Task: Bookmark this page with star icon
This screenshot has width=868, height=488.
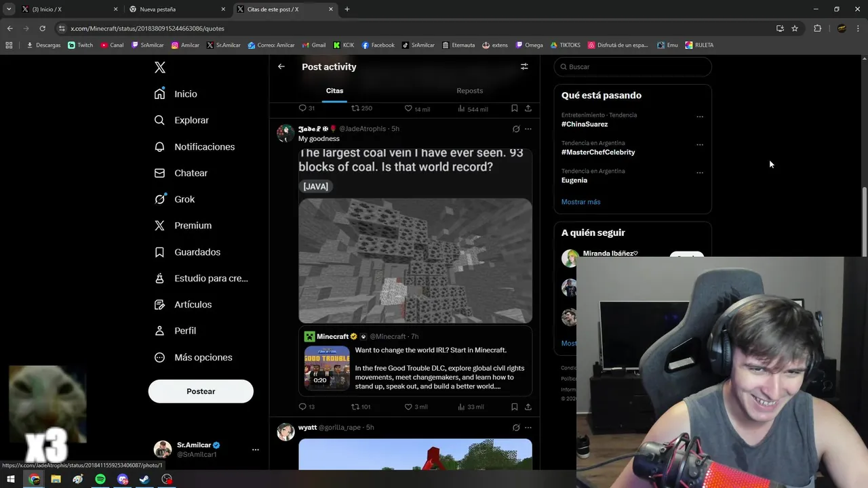Action: pos(795,28)
